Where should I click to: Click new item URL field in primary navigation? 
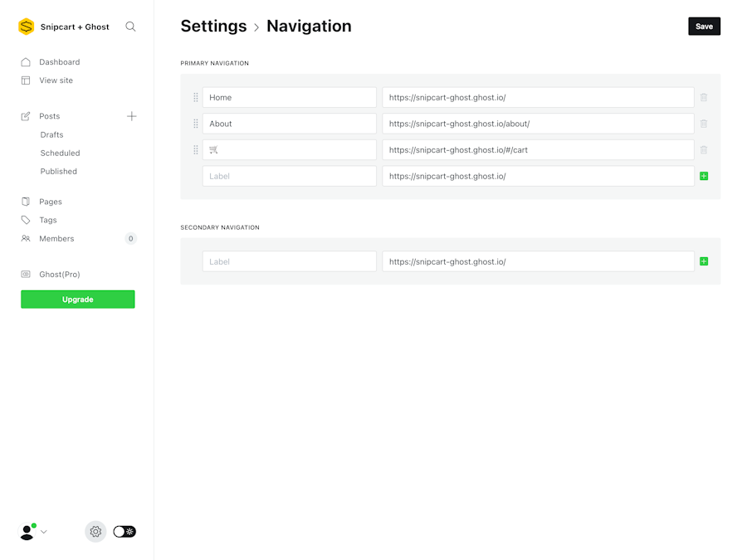(539, 176)
